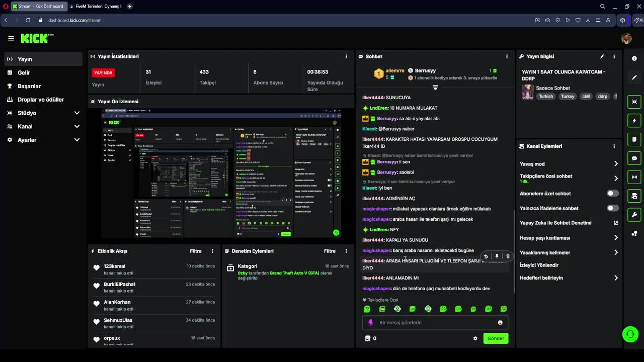
Task: Collapse the chat leaderboard arrow below aliemrre
Action: (435, 87)
